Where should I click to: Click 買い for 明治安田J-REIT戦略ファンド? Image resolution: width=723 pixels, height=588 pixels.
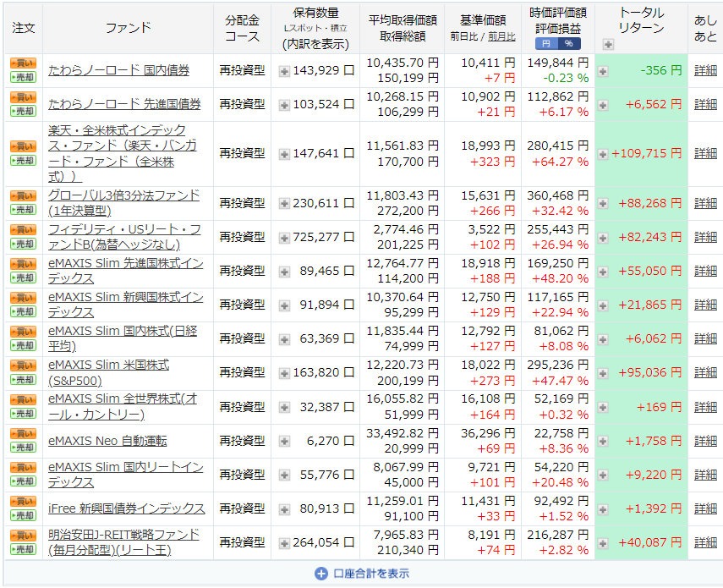coord(23,536)
